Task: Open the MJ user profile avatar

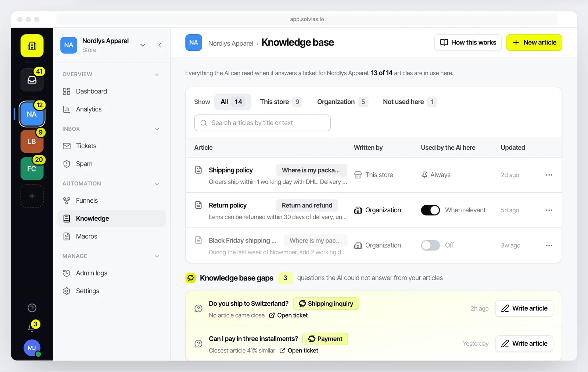Action: 32,348
